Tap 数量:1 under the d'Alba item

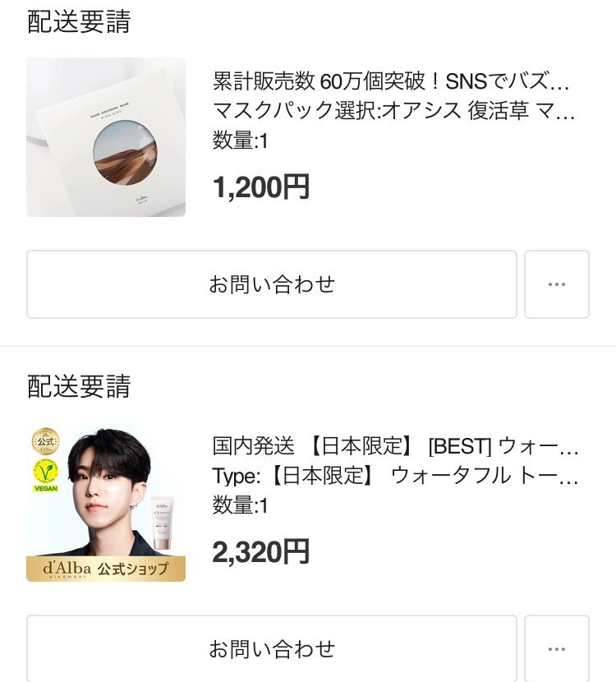(241, 505)
